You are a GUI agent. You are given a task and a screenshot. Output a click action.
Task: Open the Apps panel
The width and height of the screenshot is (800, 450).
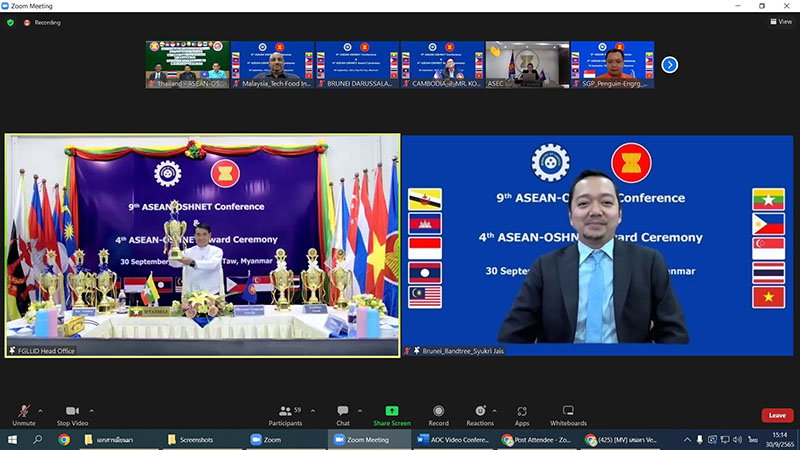pos(522,413)
